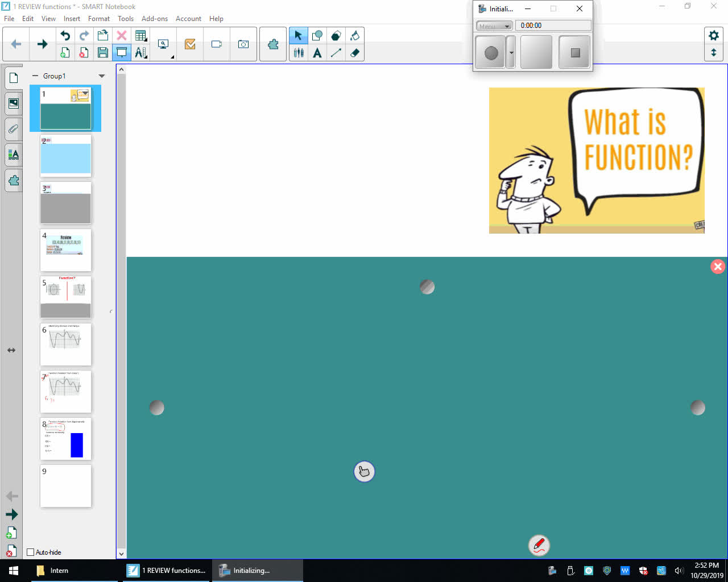The height and width of the screenshot is (582, 728).
Task: Open Screen Capture camera tool
Action: (243, 44)
